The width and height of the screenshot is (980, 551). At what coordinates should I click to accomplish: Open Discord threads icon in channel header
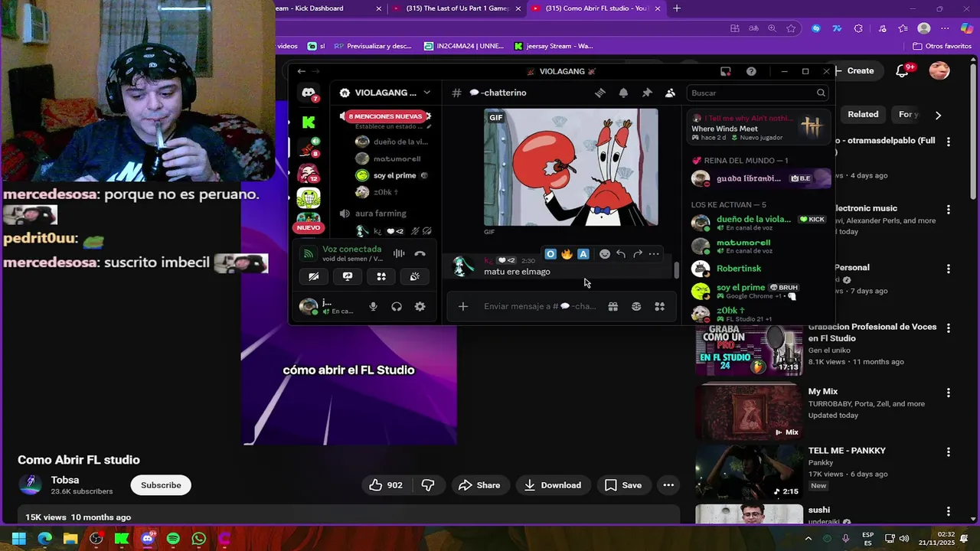pyautogui.click(x=600, y=93)
